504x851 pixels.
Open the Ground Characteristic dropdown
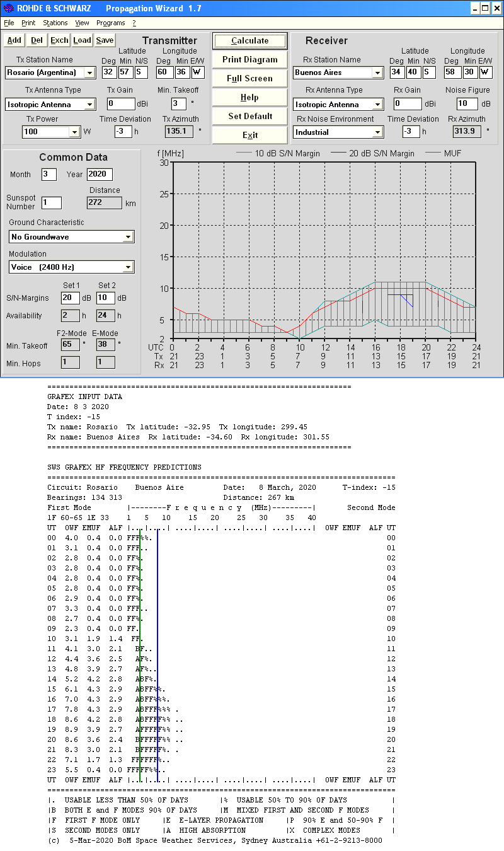tap(128, 237)
